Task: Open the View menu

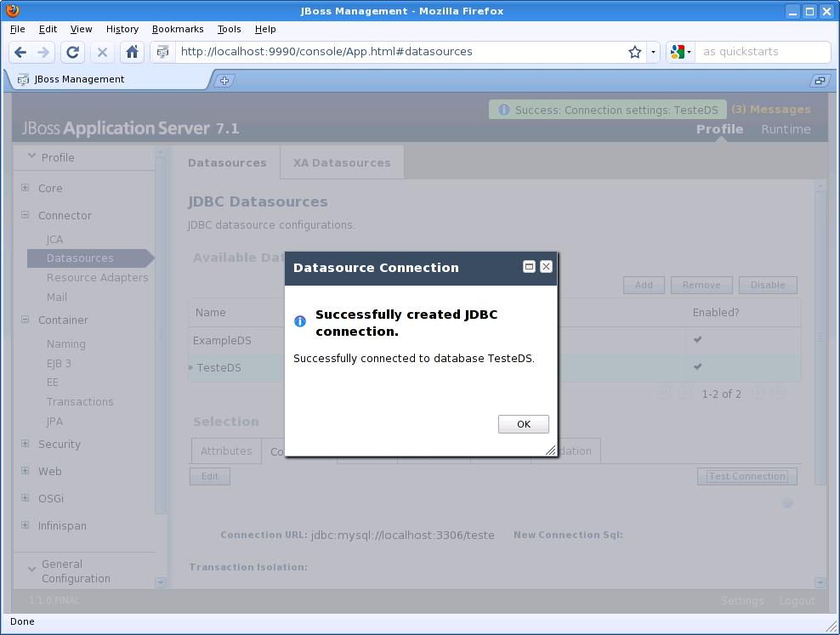Action: click(81, 29)
